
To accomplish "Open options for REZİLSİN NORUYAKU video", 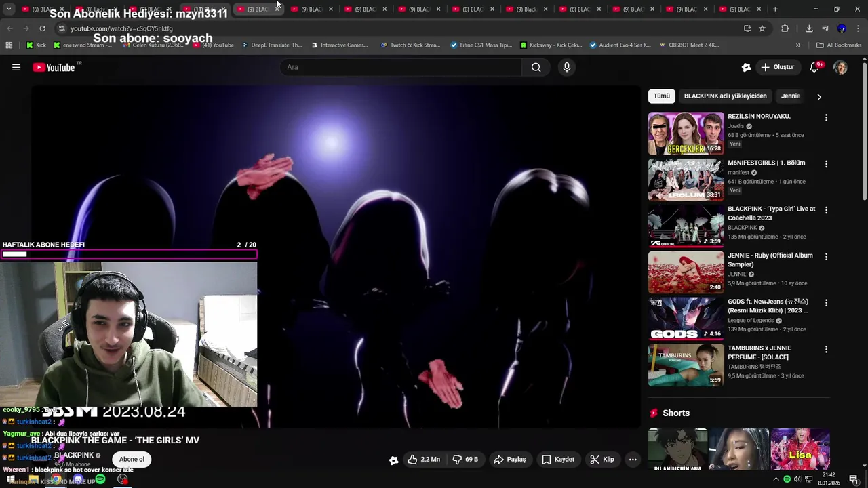I will pyautogui.click(x=826, y=117).
